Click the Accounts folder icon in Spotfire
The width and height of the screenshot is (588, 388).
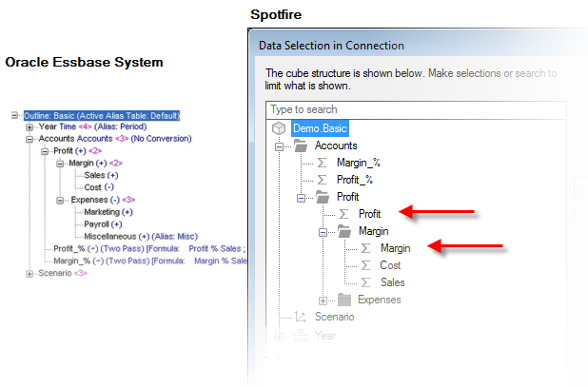pyautogui.click(x=301, y=145)
